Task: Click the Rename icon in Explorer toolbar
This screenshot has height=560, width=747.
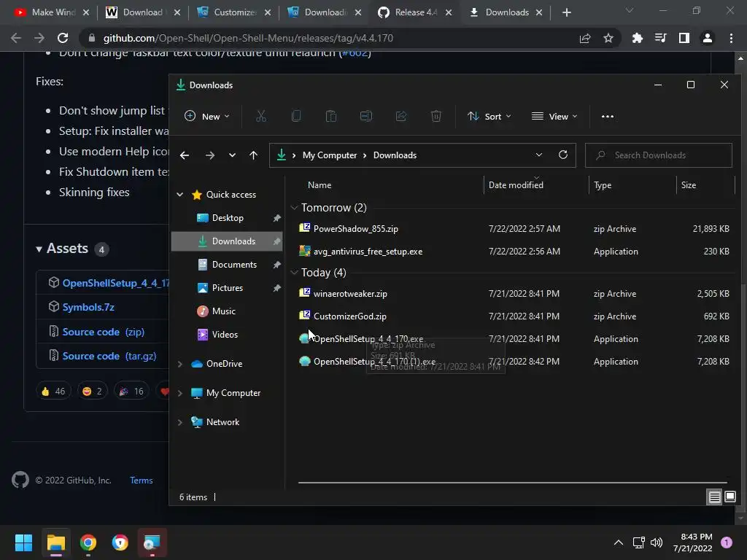Action: [x=366, y=116]
